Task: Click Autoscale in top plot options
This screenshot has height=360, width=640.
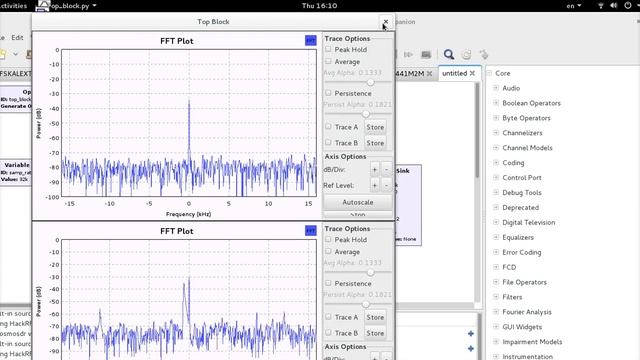Action: (x=358, y=202)
